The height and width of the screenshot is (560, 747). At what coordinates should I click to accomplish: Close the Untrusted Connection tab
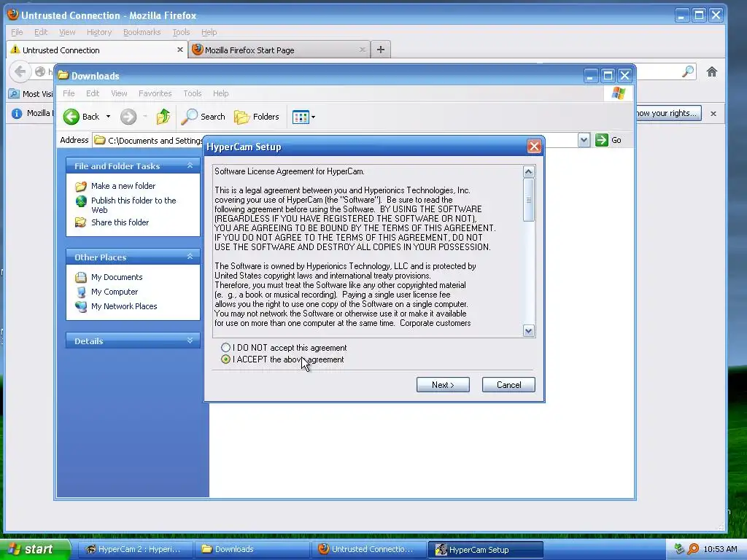(179, 50)
